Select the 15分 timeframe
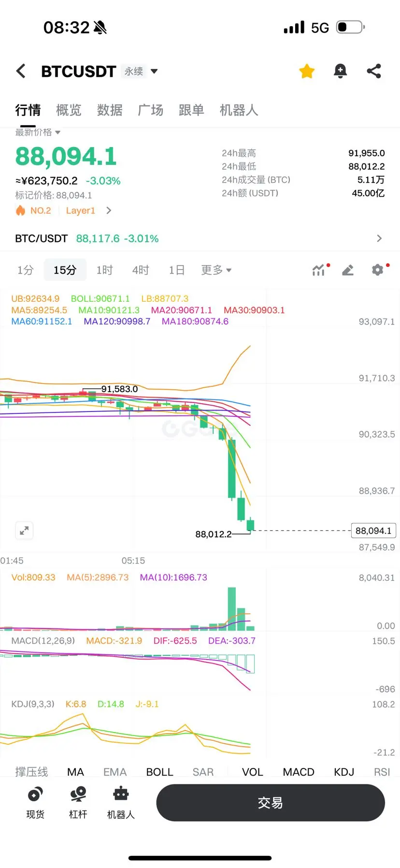The image size is (400, 868). tap(65, 270)
